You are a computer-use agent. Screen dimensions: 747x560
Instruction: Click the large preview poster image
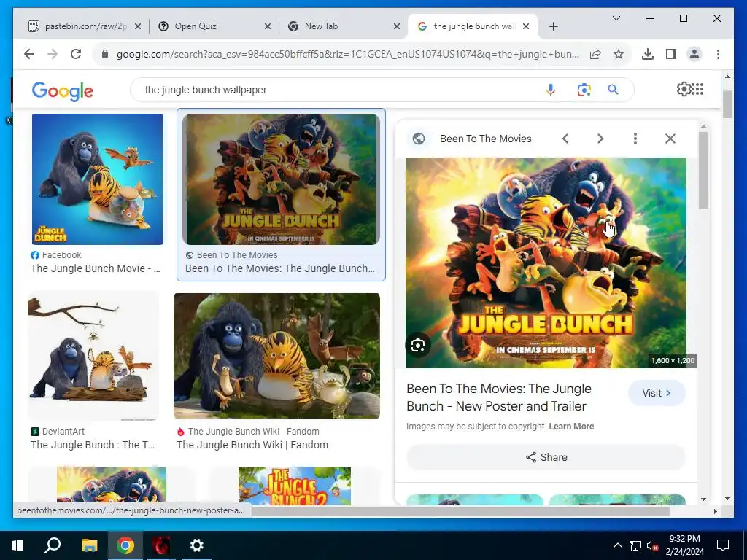point(546,262)
